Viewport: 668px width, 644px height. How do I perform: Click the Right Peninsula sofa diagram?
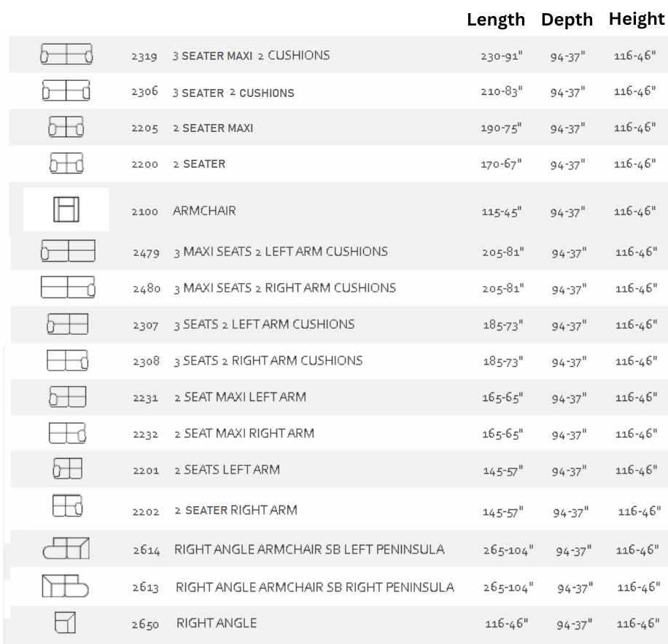(x=65, y=586)
